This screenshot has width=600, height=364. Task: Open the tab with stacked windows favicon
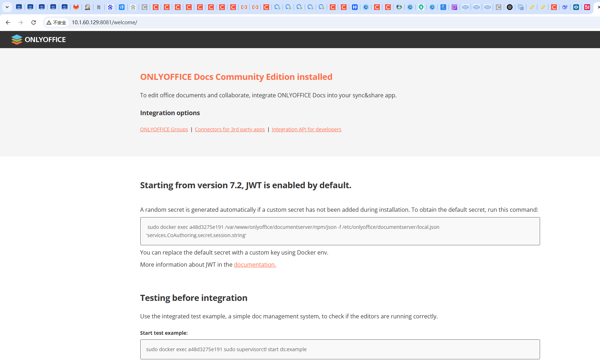[x=521, y=7]
